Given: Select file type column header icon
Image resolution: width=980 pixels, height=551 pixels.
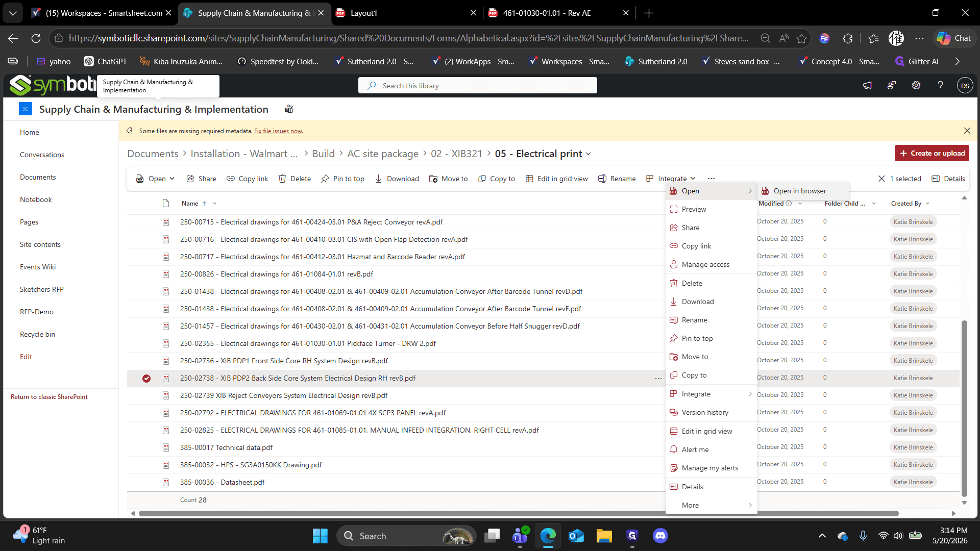Looking at the screenshot, I should coord(166,203).
